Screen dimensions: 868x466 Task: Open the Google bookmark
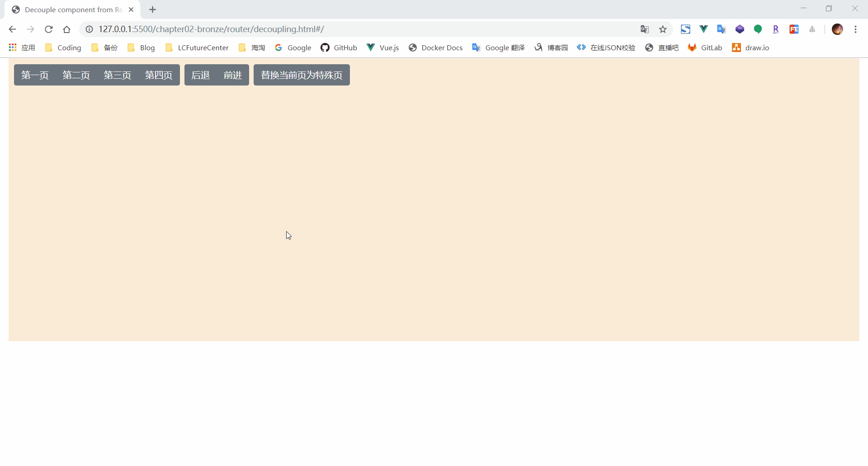293,48
